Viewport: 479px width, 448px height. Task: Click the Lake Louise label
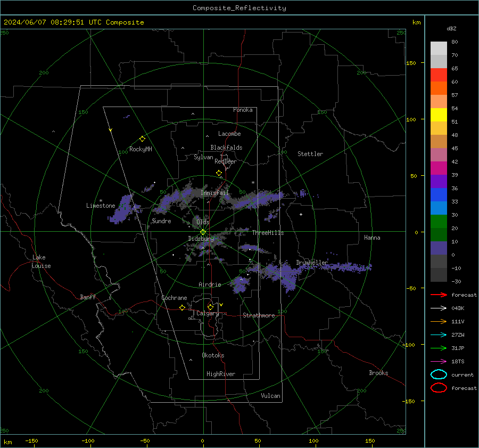point(41,262)
